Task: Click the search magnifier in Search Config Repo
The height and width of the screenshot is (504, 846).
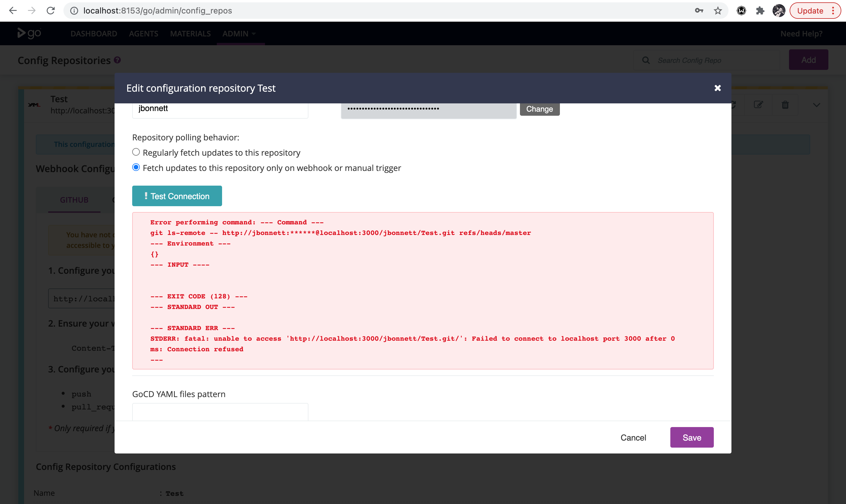Action: (646, 60)
